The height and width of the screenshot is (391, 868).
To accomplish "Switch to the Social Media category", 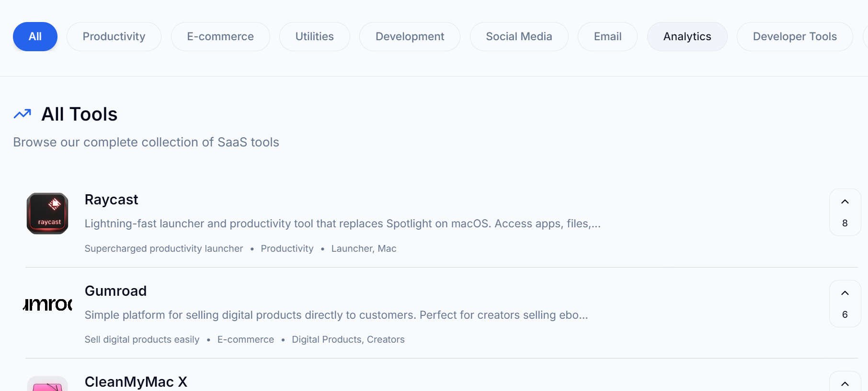I will pyautogui.click(x=519, y=36).
